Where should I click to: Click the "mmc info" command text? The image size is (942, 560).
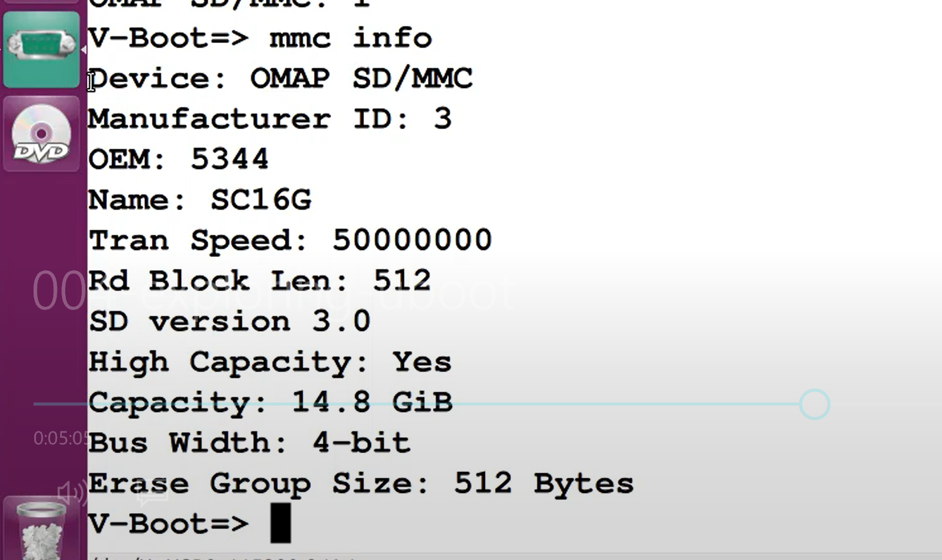351,38
